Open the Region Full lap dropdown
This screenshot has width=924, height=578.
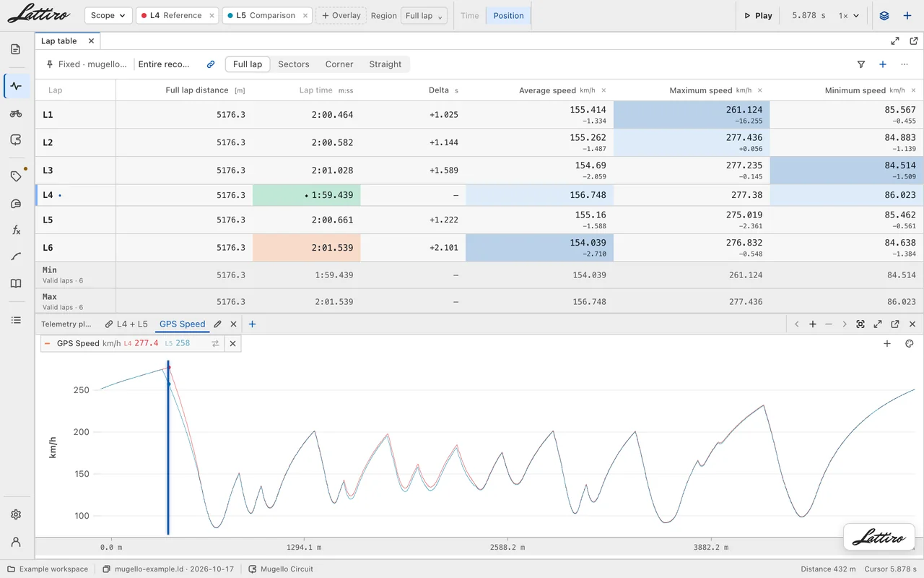point(425,15)
